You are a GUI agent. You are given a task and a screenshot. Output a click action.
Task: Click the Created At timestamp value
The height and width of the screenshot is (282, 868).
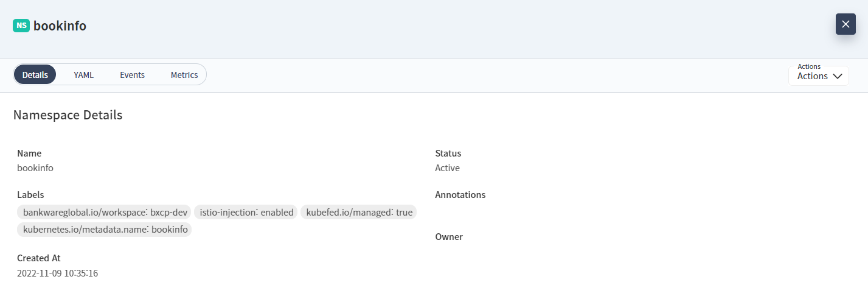coord(58,272)
